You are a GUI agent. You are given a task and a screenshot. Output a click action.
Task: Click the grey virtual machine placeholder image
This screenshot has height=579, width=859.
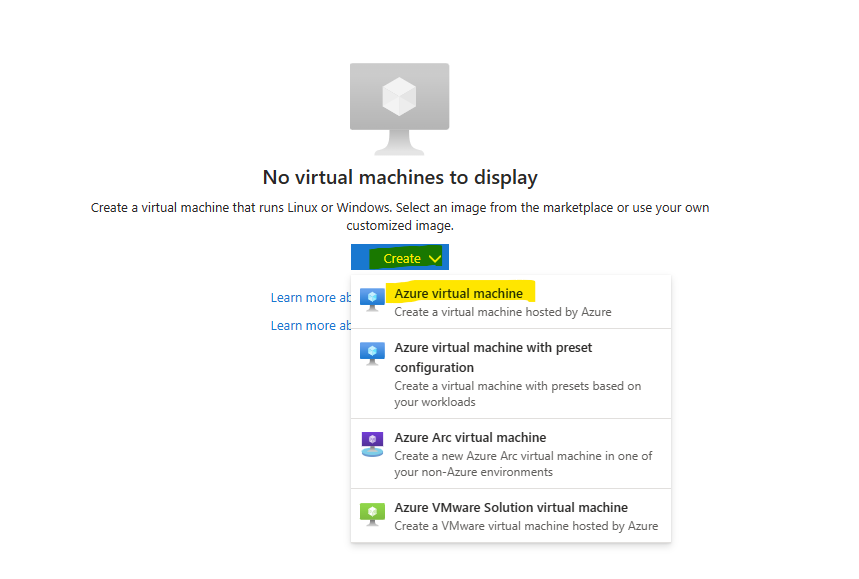pyautogui.click(x=399, y=109)
